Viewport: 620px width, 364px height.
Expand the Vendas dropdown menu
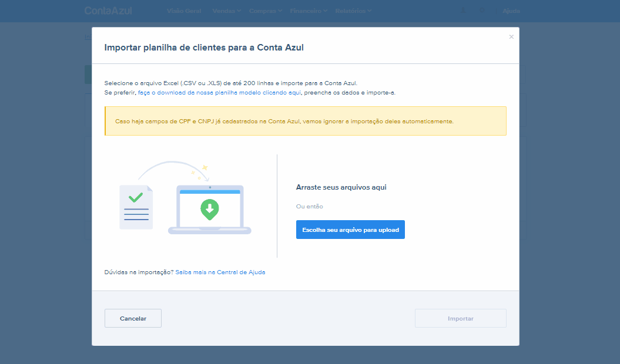[x=227, y=11]
